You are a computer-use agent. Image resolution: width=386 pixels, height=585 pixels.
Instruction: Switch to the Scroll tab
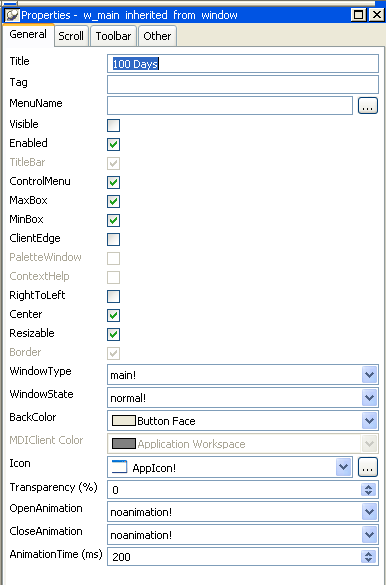tap(71, 36)
